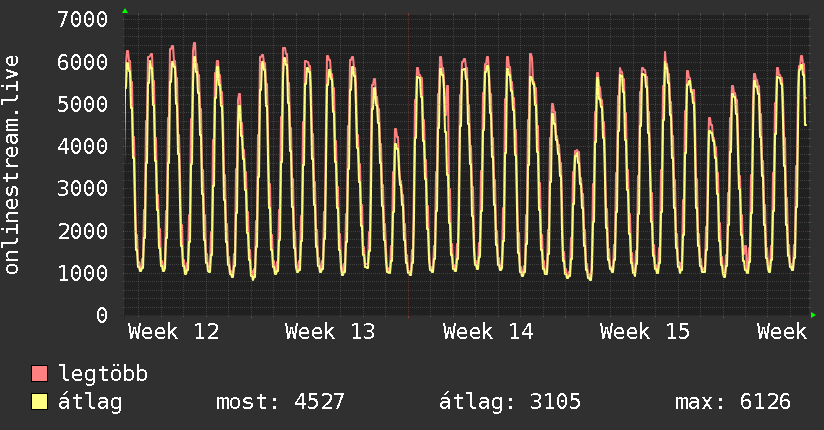Image resolution: width=824 pixels, height=430 pixels.
Task: Click the 6000 y-axis label
Action: (83, 62)
